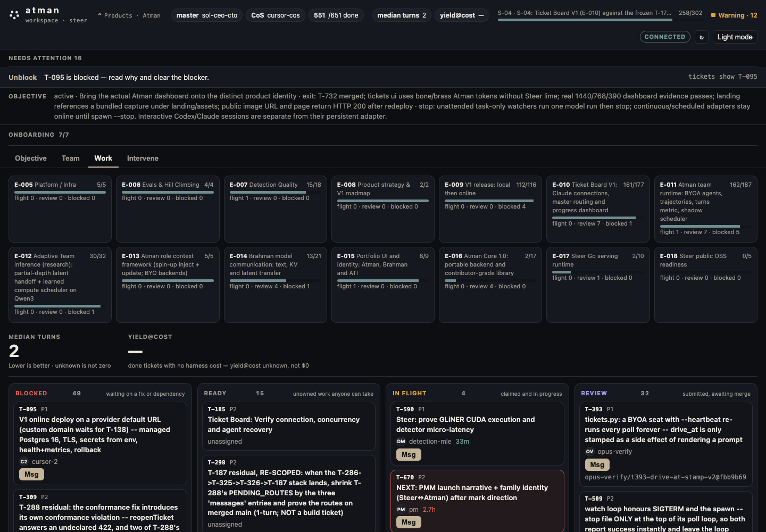Switch to the Intervene tab
Viewport: 766px width, 532px height.
tap(143, 159)
